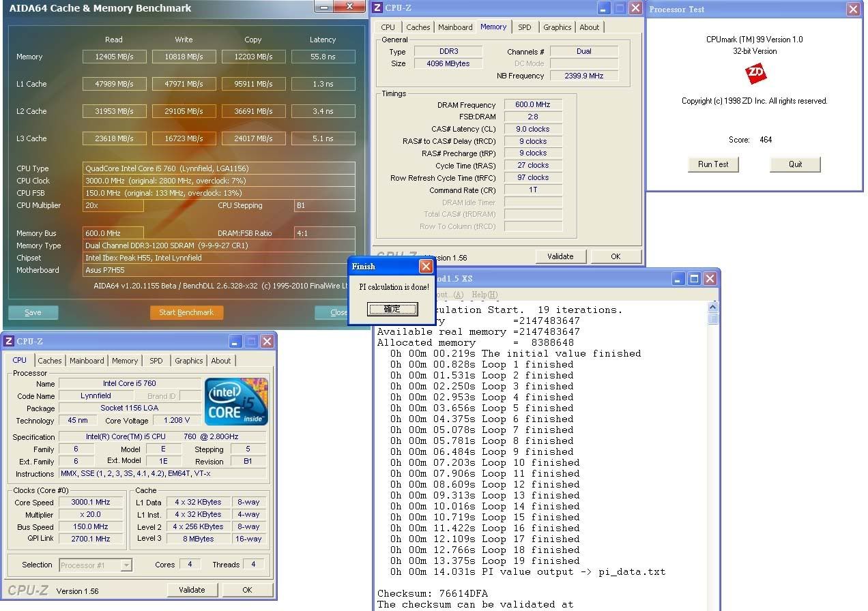Viewport: 868px width, 611px height.
Task: Click Checksum: 76614DFA line in Super PI
Action: click(433, 593)
